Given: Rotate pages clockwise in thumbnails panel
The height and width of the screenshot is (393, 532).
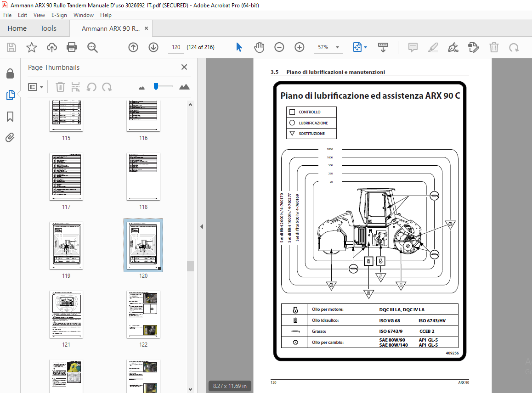Looking at the screenshot, I should [107, 87].
